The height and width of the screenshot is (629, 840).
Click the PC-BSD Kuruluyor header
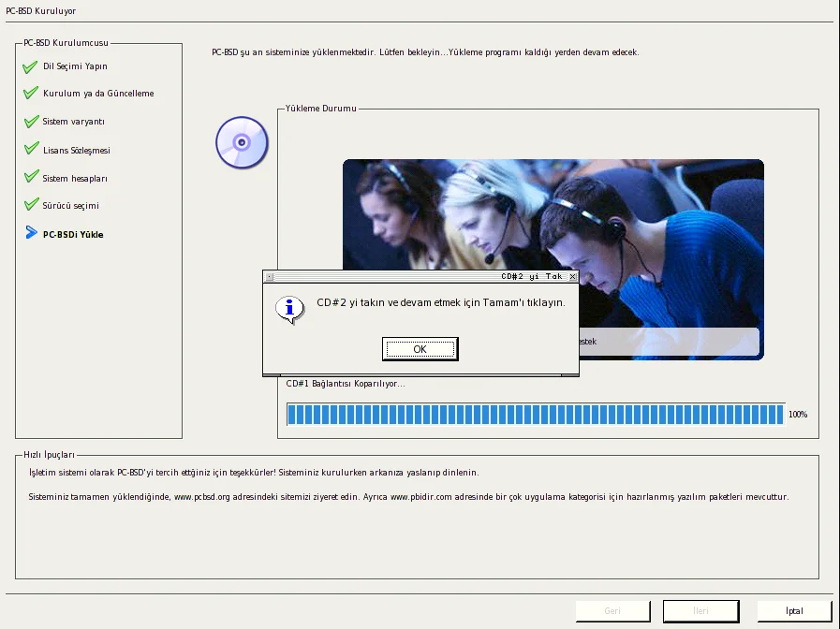(x=40, y=10)
